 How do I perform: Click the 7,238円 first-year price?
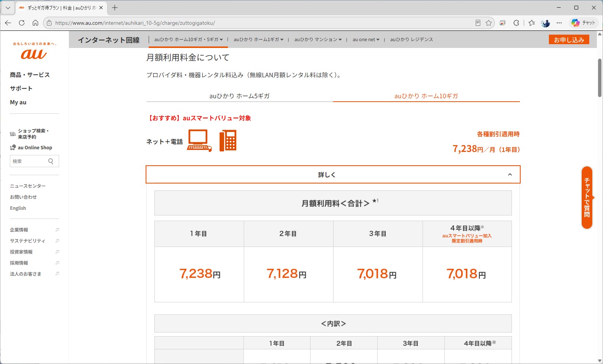200,273
